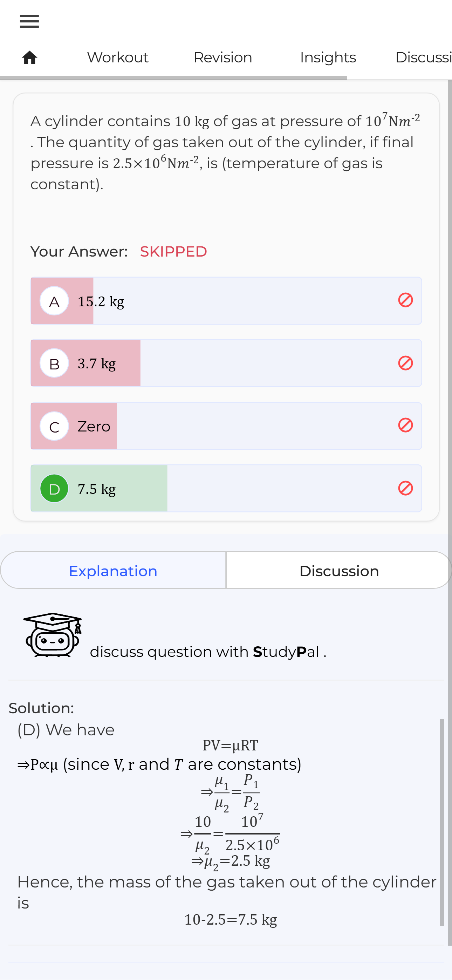Select the Explanation toggle button

point(113,571)
